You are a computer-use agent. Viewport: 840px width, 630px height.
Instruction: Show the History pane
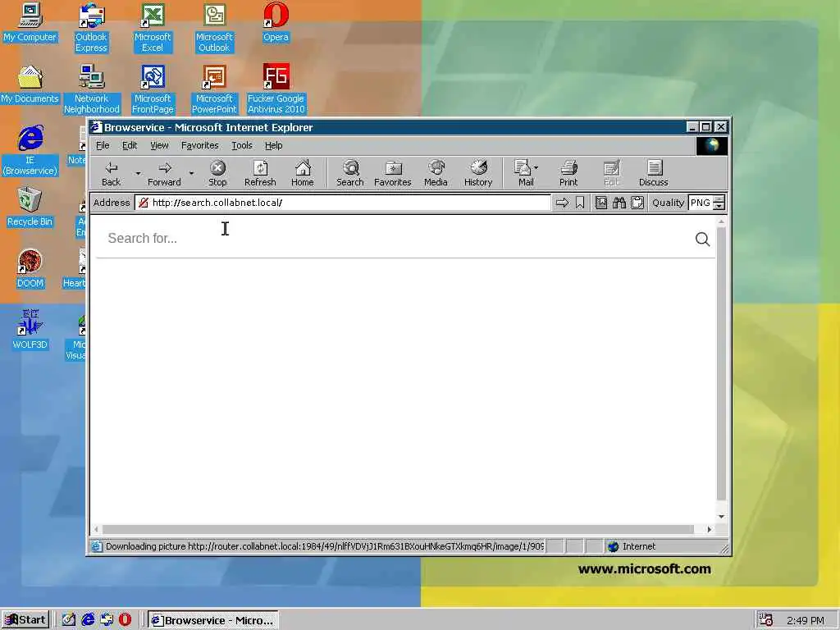(478, 174)
